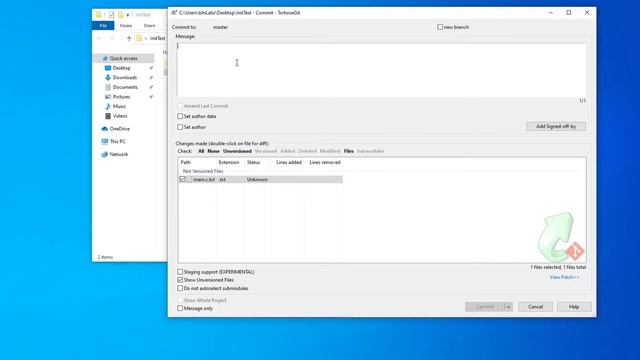Click the Properties icon in Explorer quick toolbar
The height and width of the screenshot is (360, 640).
pos(111,15)
